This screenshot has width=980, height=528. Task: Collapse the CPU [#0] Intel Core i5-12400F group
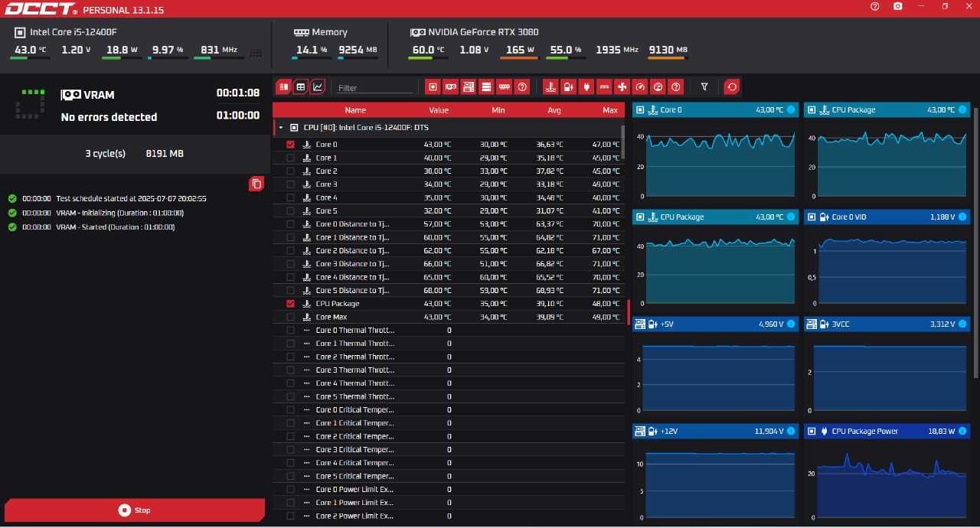(281, 128)
